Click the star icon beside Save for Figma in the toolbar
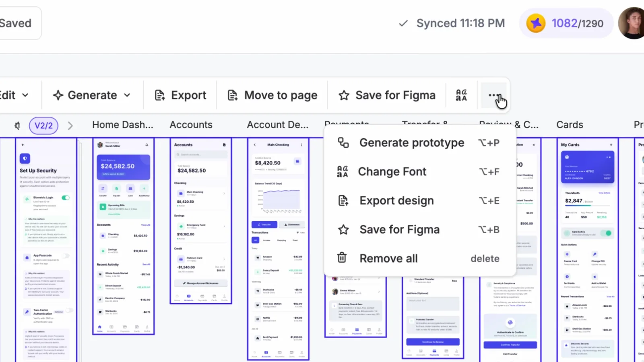This screenshot has height=362, width=644. click(344, 95)
